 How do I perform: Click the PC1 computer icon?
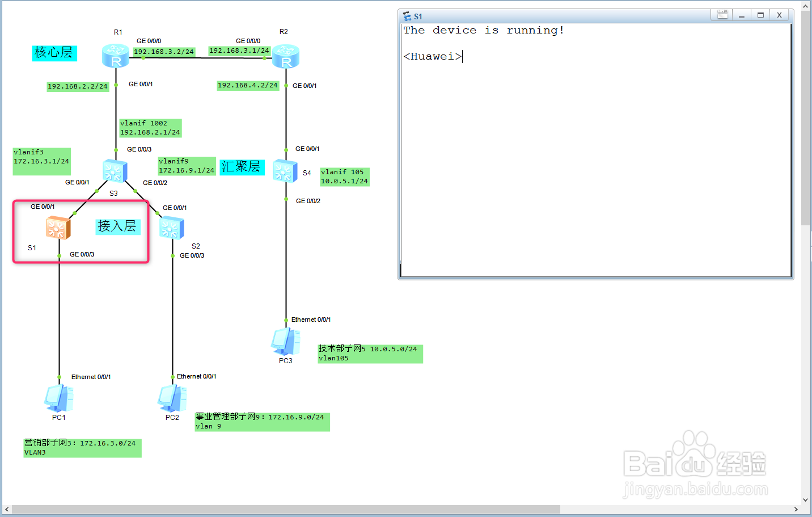(x=59, y=398)
